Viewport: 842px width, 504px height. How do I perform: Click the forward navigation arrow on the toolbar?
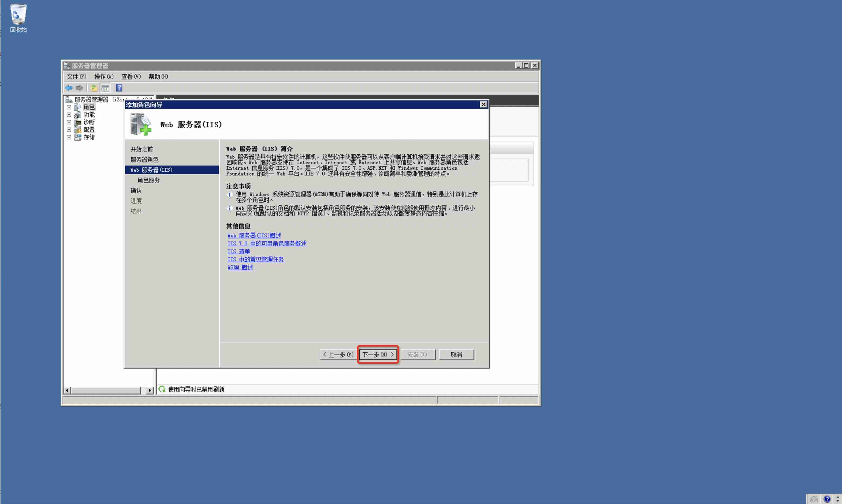(80, 88)
